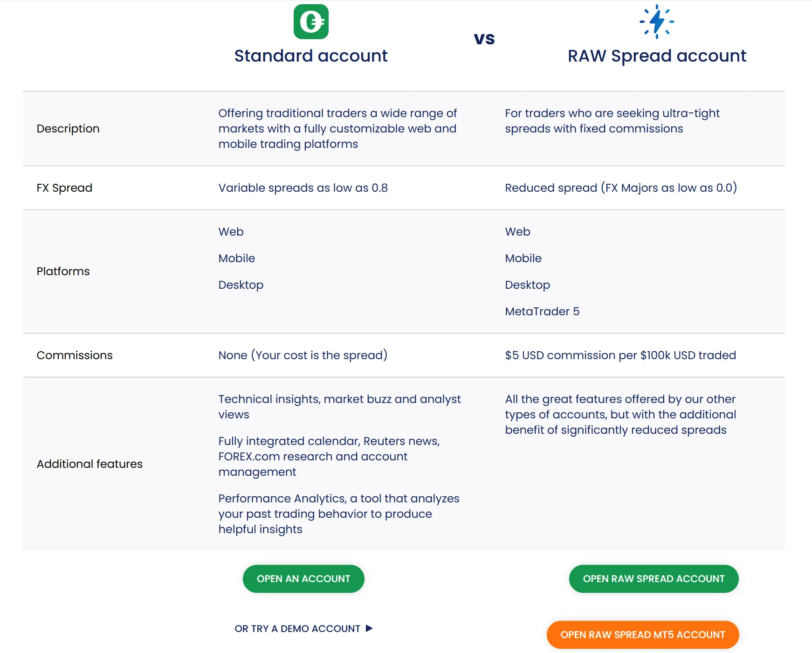
Task: Click 'All the great features offered' paragraph
Action: 620,415
